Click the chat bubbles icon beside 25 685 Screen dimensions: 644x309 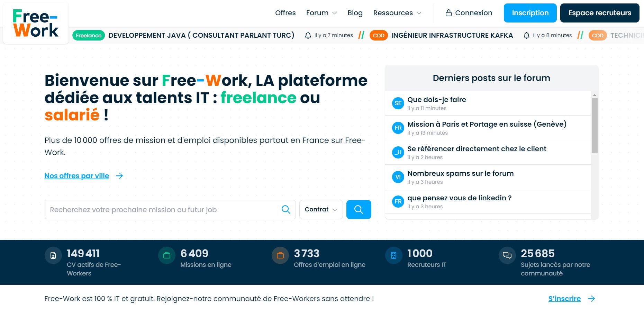pos(507,255)
